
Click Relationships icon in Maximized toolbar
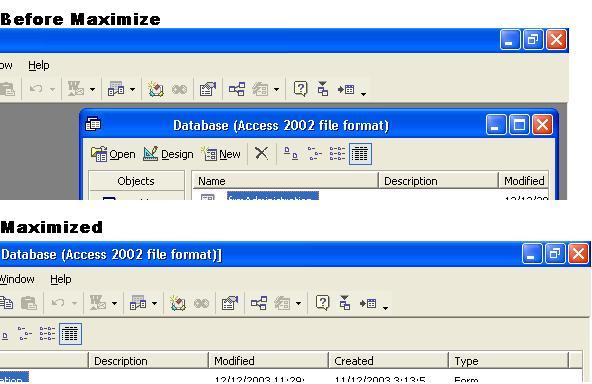[259, 303]
